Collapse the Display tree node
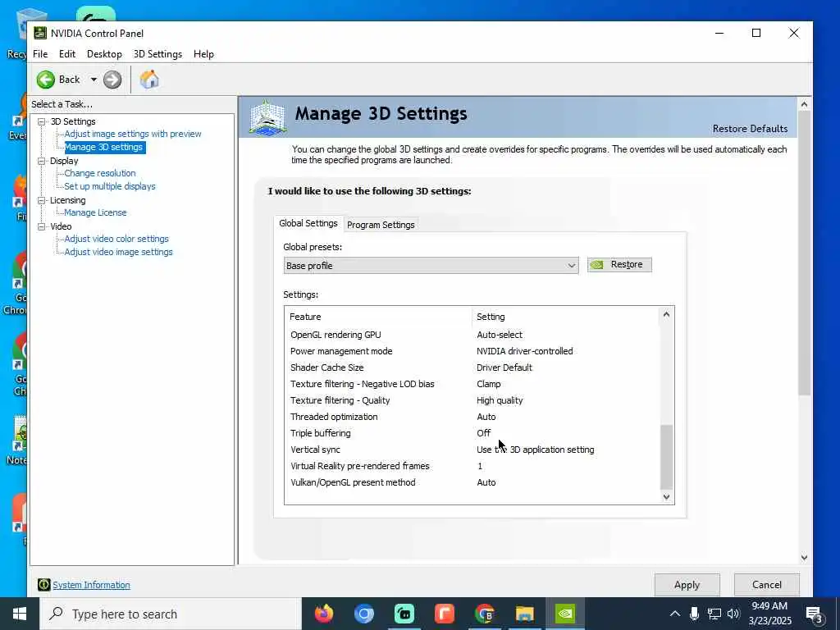The width and height of the screenshot is (840, 630). pyautogui.click(x=41, y=161)
